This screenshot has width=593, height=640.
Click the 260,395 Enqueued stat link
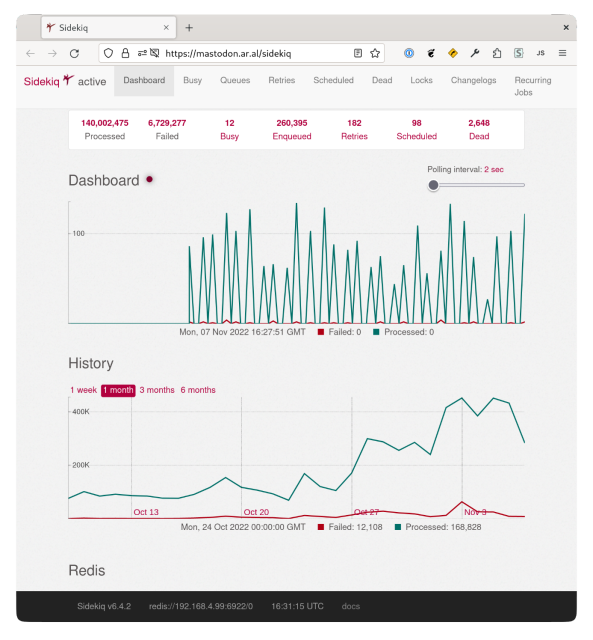(292, 129)
